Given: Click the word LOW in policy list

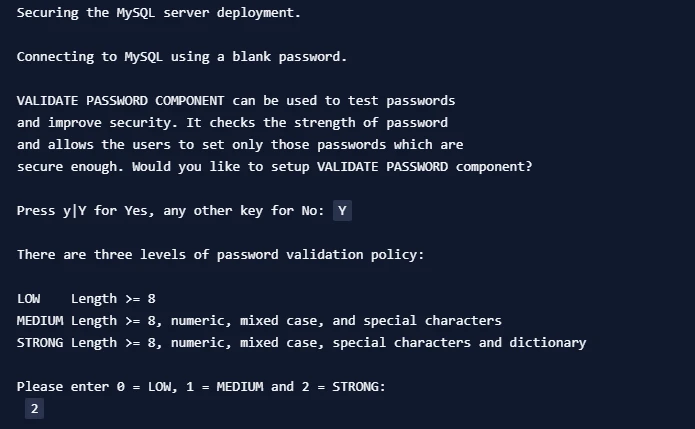Looking at the screenshot, I should 28,299.
